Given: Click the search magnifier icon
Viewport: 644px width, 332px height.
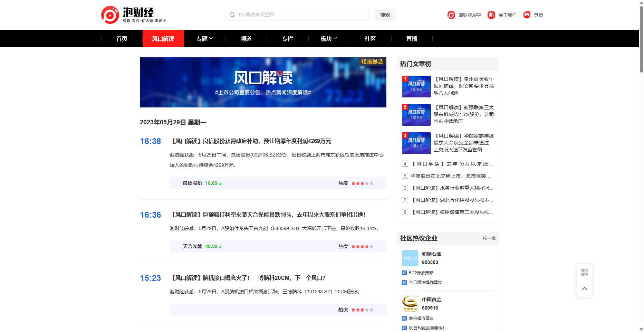Looking at the screenshot, I should [x=232, y=15].
